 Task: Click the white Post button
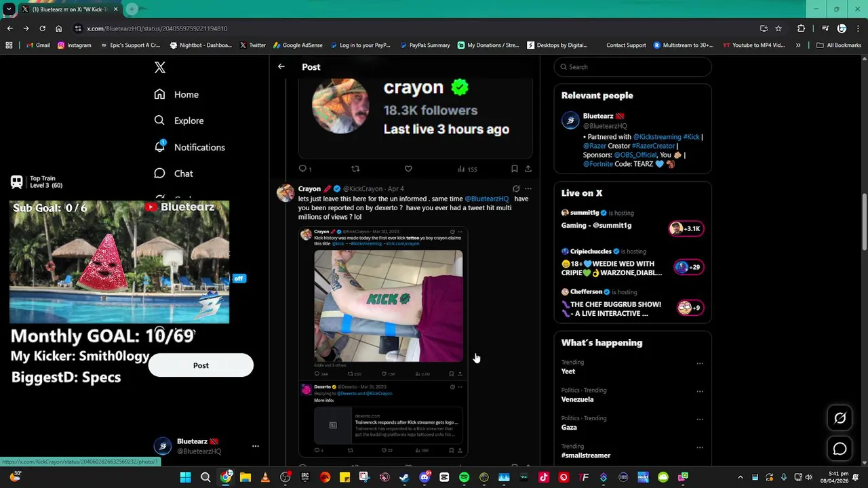click(201, 365)
